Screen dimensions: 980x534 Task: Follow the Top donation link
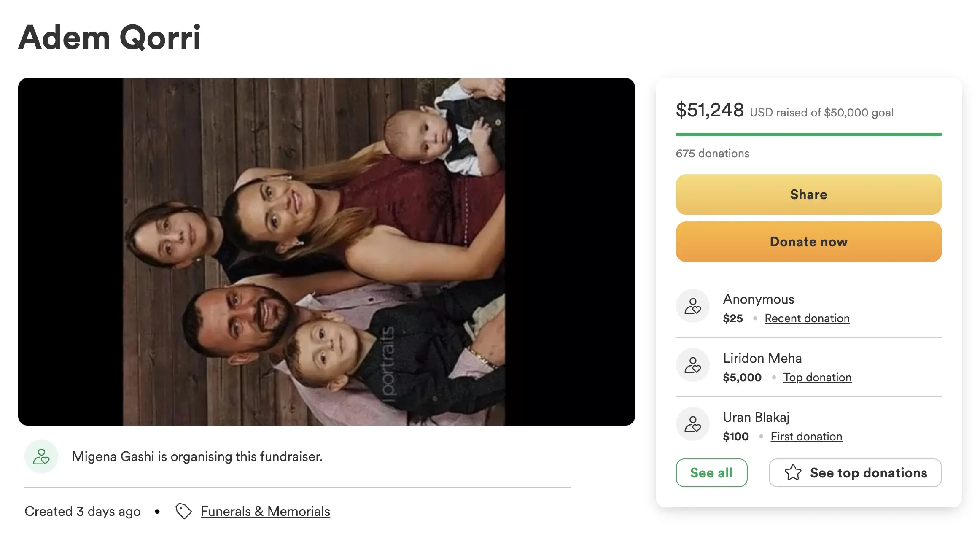[x=817, y=378]
